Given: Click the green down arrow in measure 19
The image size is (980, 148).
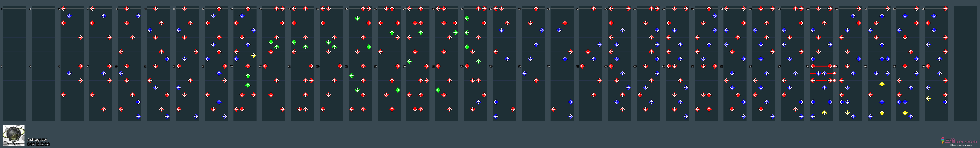Looking at the screenshot, I should coord(271,42).
